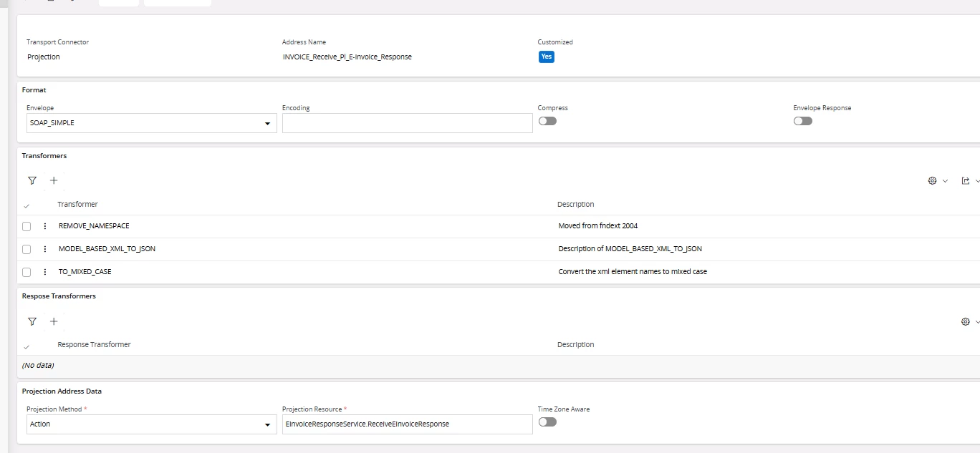The width and height of the screenshot is (980, 453).
Task: Open Transformers export menu icon
Action: click(x=965, y=181)
